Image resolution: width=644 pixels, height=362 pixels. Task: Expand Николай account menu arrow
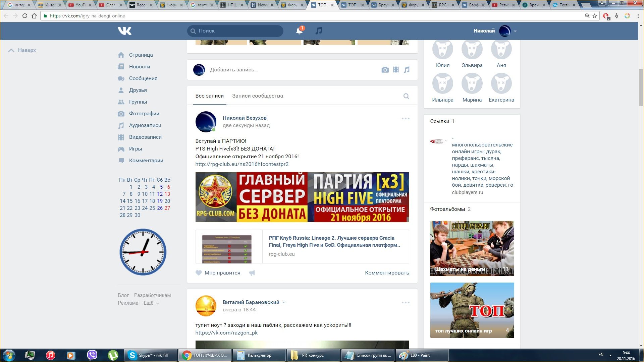pyautogui.click(x=515, y=31)
